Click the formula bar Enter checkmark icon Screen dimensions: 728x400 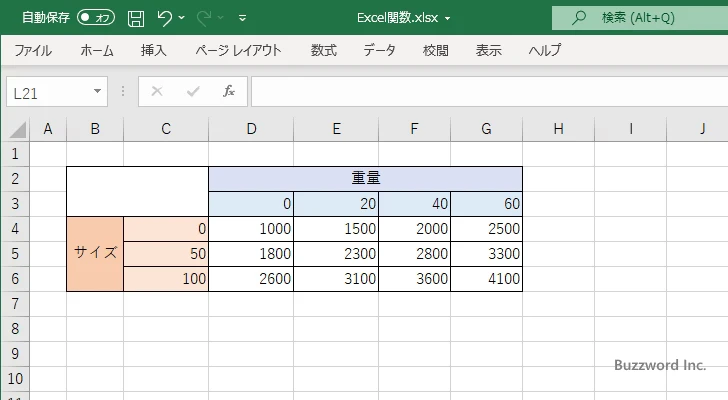(193, 91)
